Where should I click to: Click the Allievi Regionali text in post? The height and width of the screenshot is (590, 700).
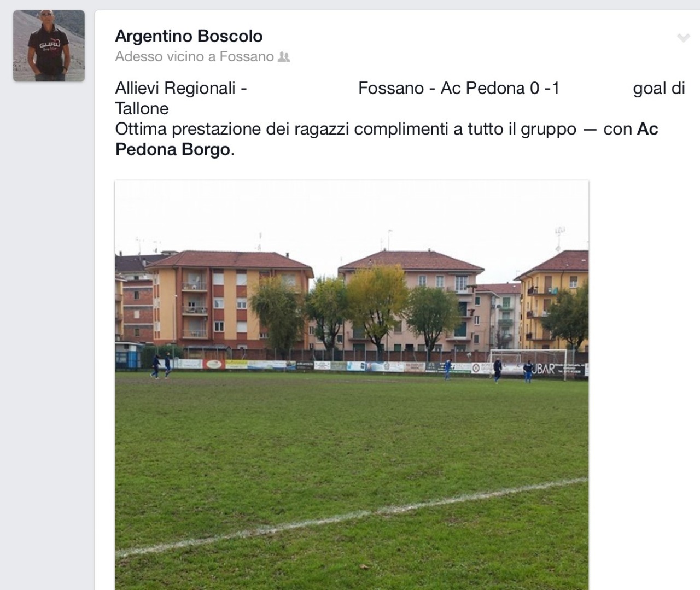point(176,88)
